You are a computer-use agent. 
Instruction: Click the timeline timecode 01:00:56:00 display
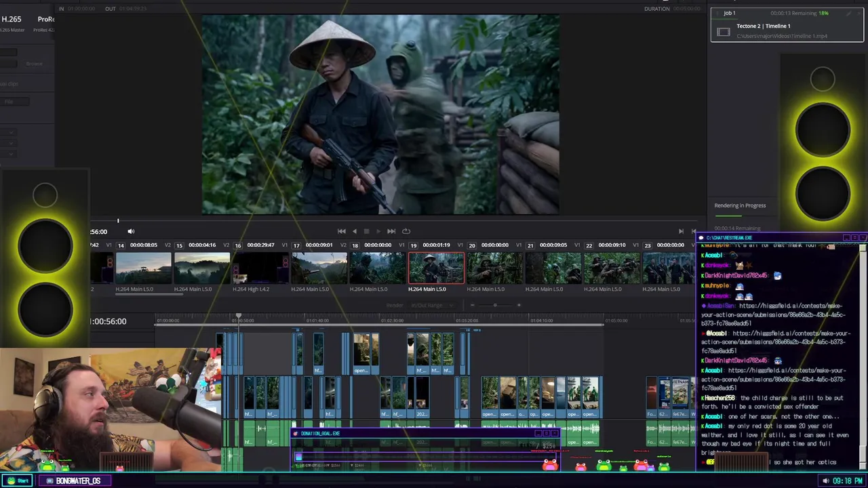[x=108, y=321]
